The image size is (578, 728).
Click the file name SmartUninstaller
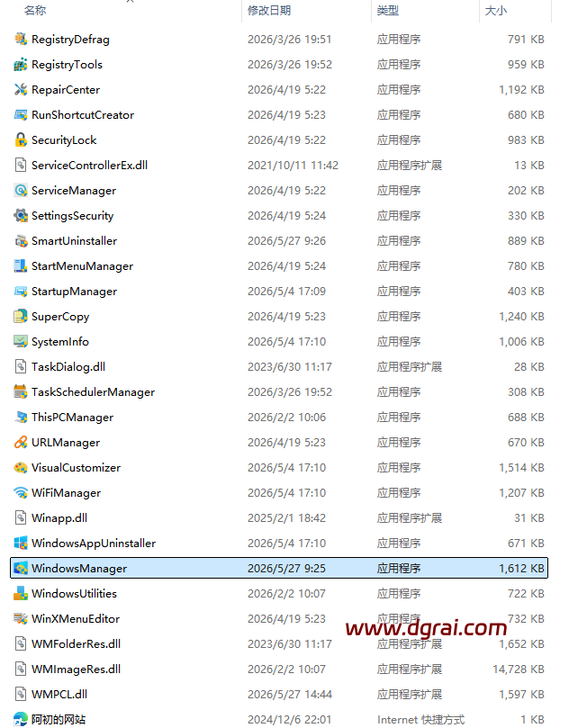click(75, 241)
